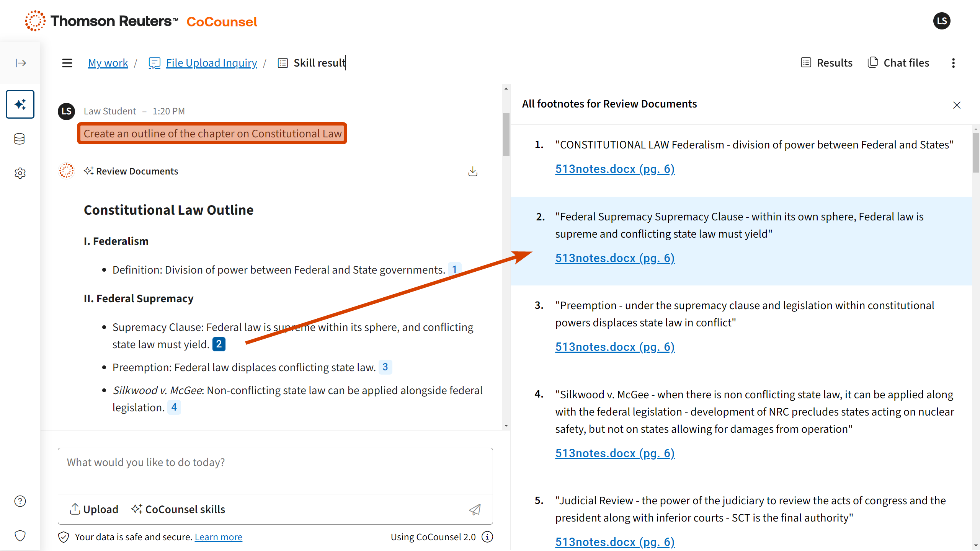
Task: Click the CoCounsel 2.0 info icon
Action: point(487,537)
